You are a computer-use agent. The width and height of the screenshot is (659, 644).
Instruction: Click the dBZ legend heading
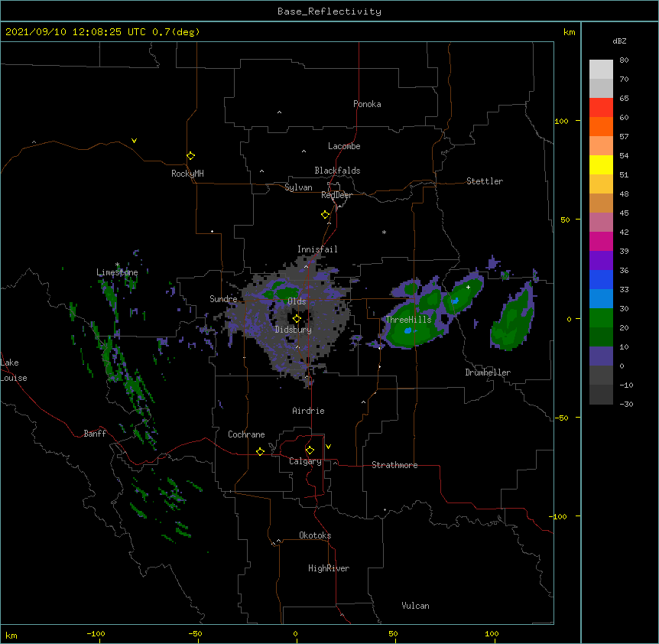click(x=619, y=41)
